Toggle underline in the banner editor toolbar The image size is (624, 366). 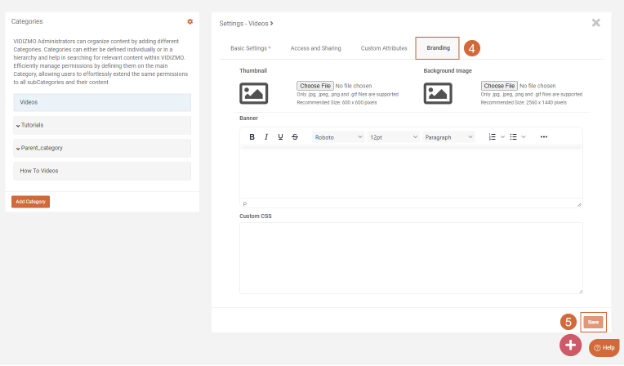click(280, 137)
